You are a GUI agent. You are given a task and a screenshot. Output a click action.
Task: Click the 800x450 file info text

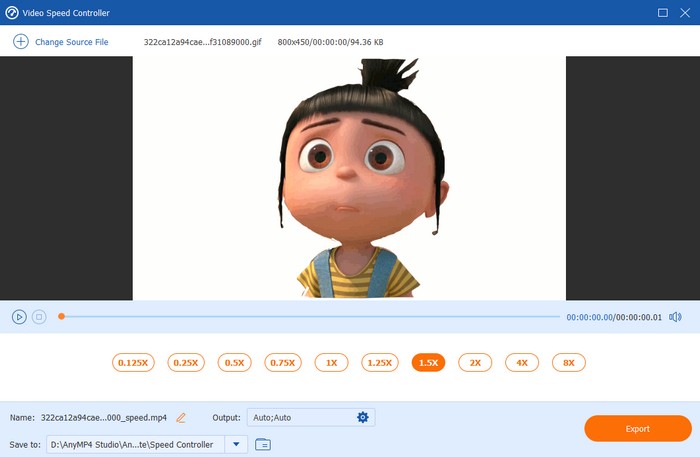point(330,42)
